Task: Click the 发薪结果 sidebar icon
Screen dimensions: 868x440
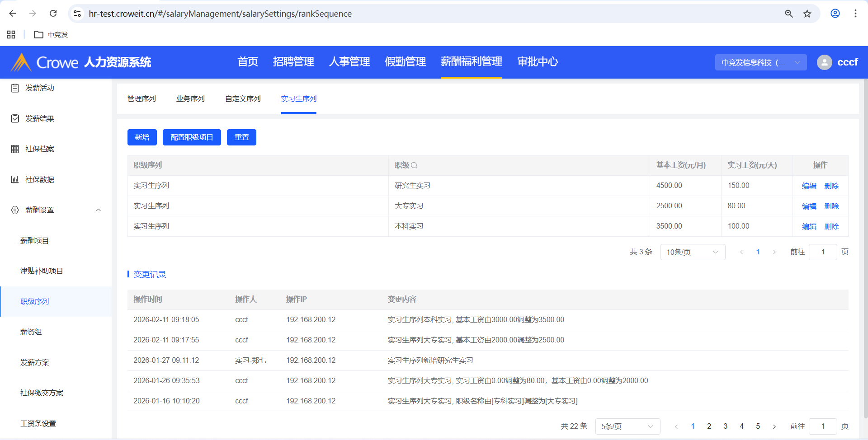Action: [15, 119]
